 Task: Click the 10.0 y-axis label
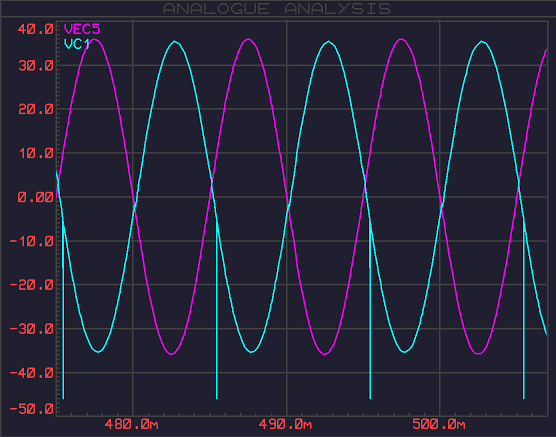(35, 153)
